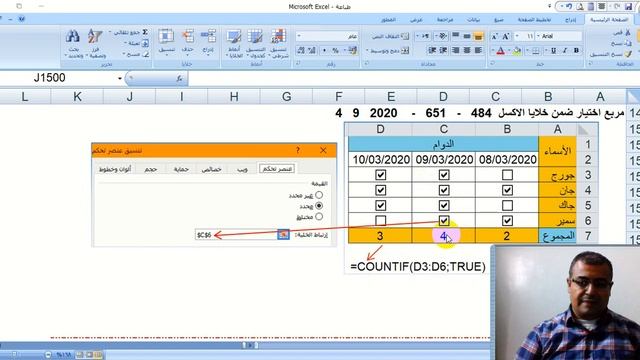Toggle سمير's checkbox under 10/03/2020
Image resolution: width=640 pixels, height=360 pixels.
tap(380, 221)
